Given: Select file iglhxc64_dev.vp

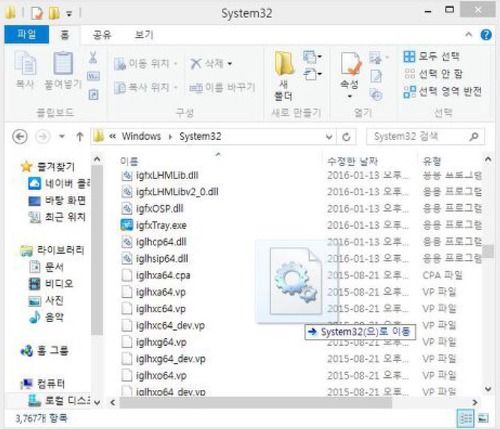Looking at the screenshot, I should pyautogui.click(x=163, y=325).
